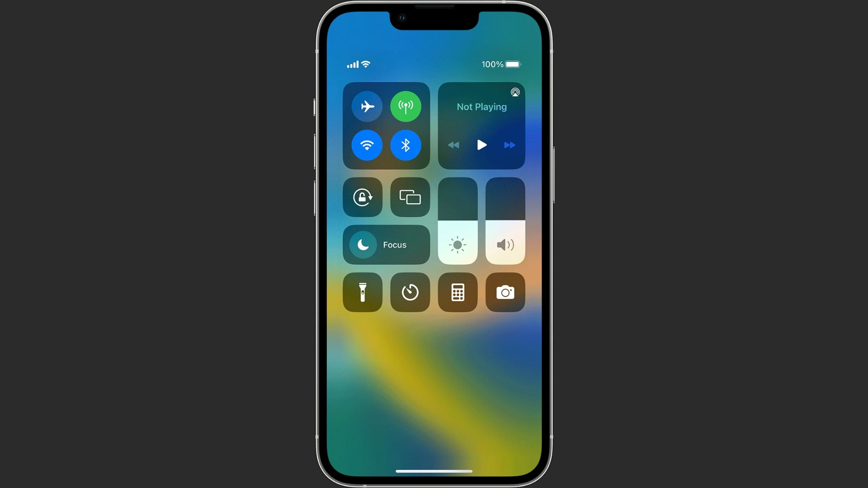Open Camera quick control
Image resolution: width=868 pixels, height=488 pixels.
coord(505,292)
